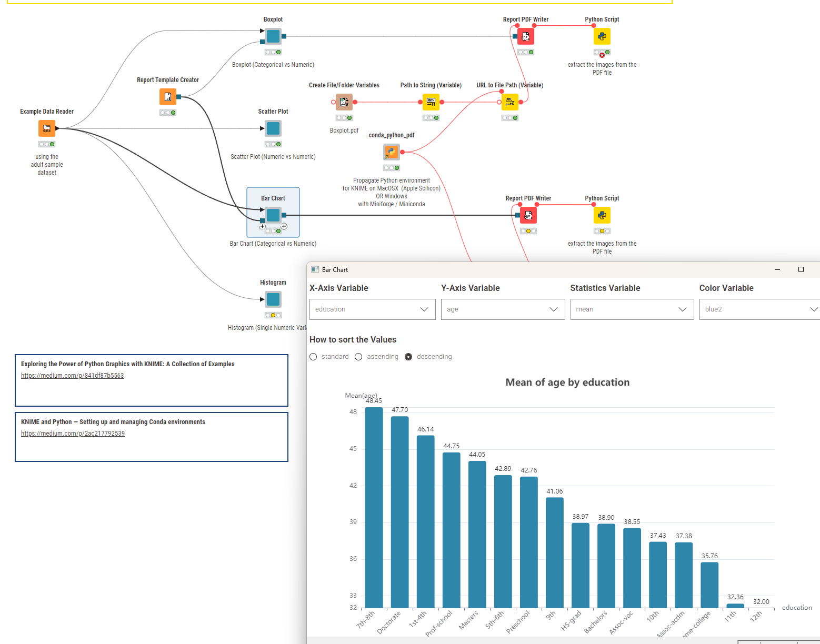Screen dimensions: 820x644
Task: Open the X-Axis Variable education dropdown
Action: tap(372, 309)
